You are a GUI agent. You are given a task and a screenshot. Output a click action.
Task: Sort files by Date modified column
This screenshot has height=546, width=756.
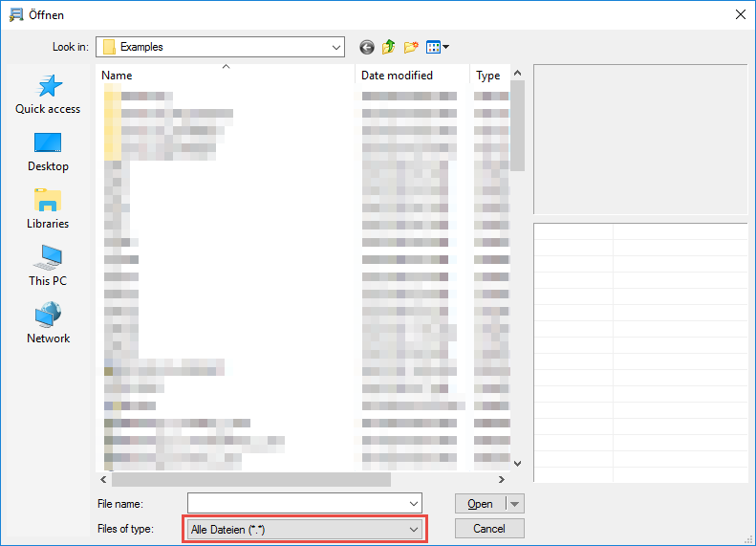click(x=412, y=76)
